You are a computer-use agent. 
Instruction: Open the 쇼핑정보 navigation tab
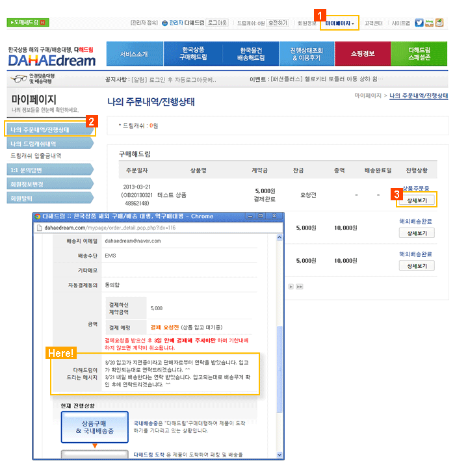363,53
